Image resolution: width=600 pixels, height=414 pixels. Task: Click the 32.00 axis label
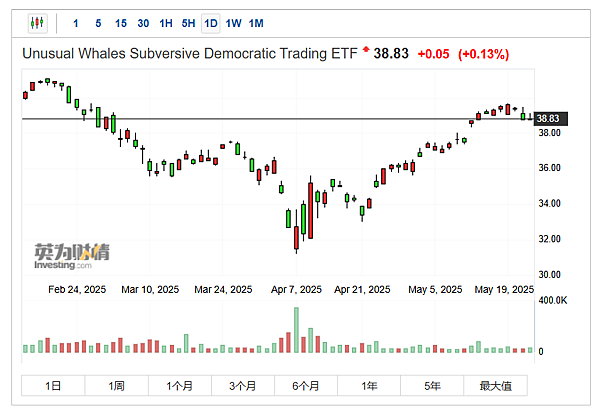coord(549,239)
